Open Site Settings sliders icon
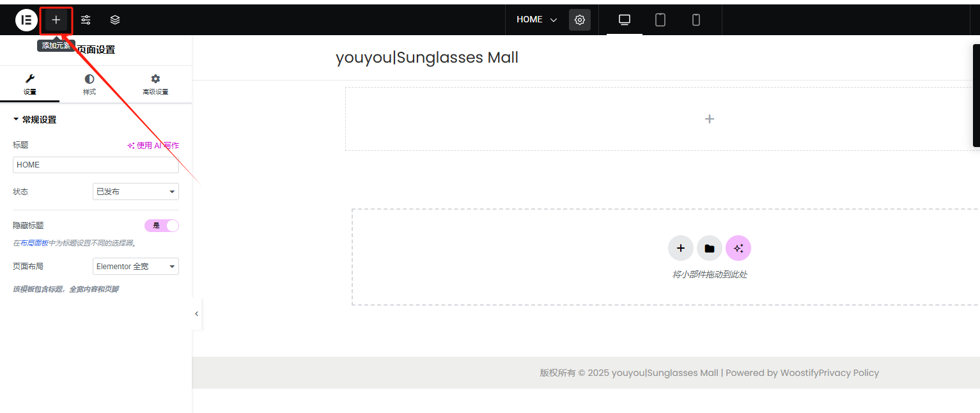Image resolution: width=980 pixels, height=413 pixels. (x=86, y=20)
